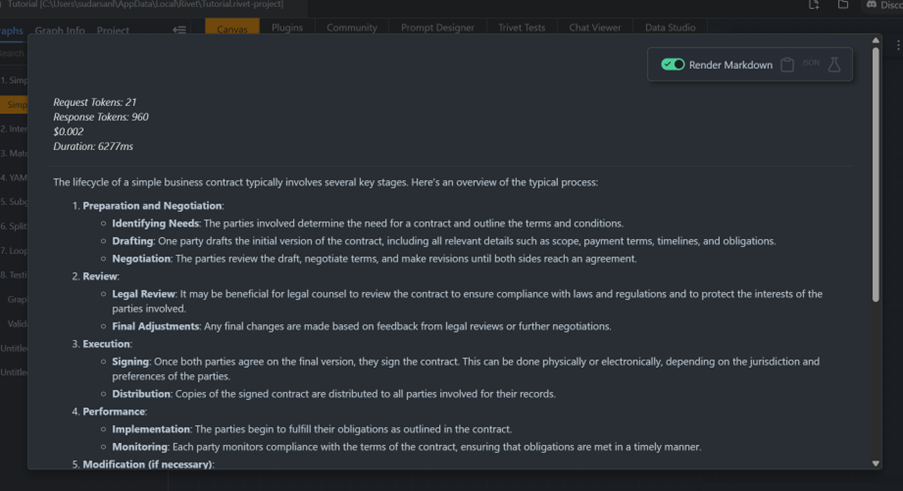Image resolution: width=903 pixels, height=491 pixels.
Task: Click the folder icon in the title bar
Action: (x=843, y=5)
